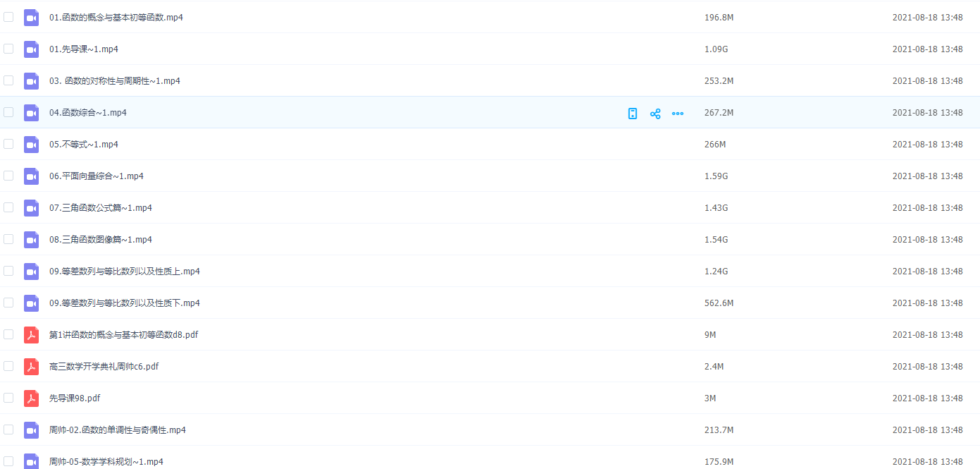This screenshot has height=469, width=980.
Task: Click the PDF icon of 高三数学开学典礼周帅c6.pdf
Action: [x=31, y=367]
